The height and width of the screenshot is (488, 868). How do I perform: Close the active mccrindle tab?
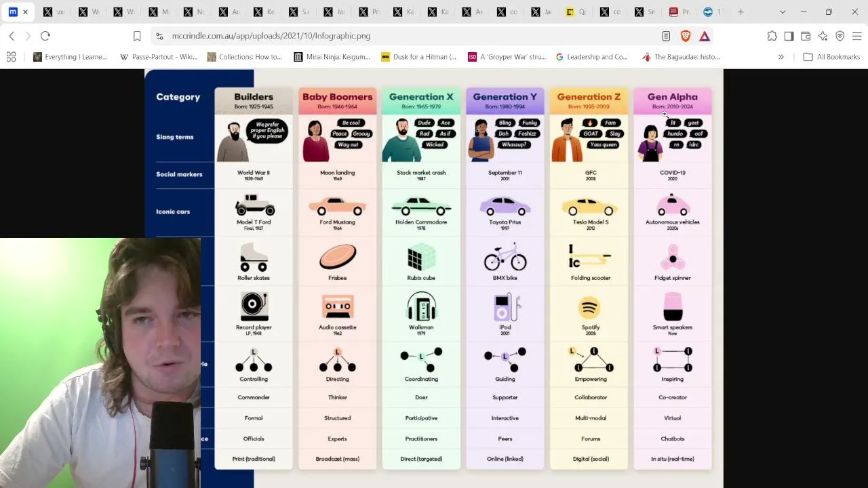[x=26, y=12]
